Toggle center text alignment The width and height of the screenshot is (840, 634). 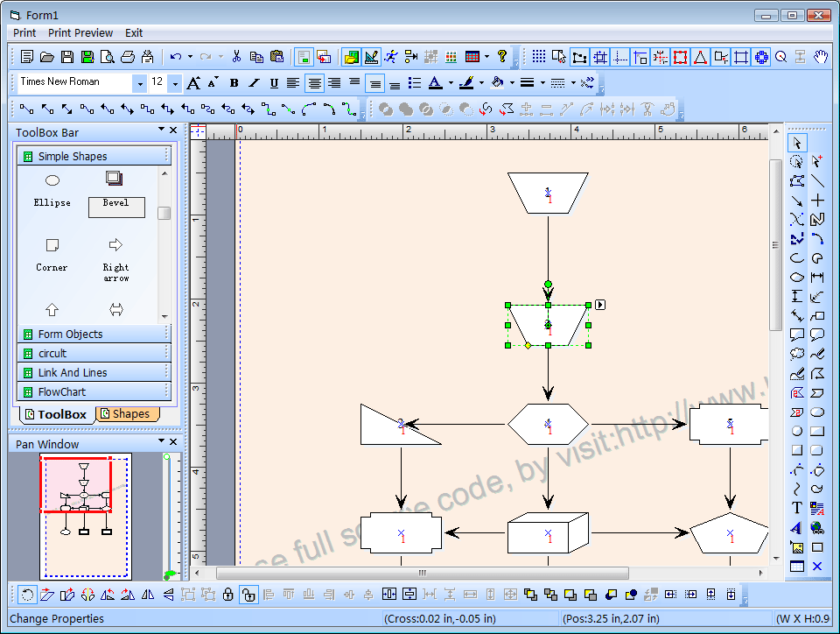[x=314, y=83]
